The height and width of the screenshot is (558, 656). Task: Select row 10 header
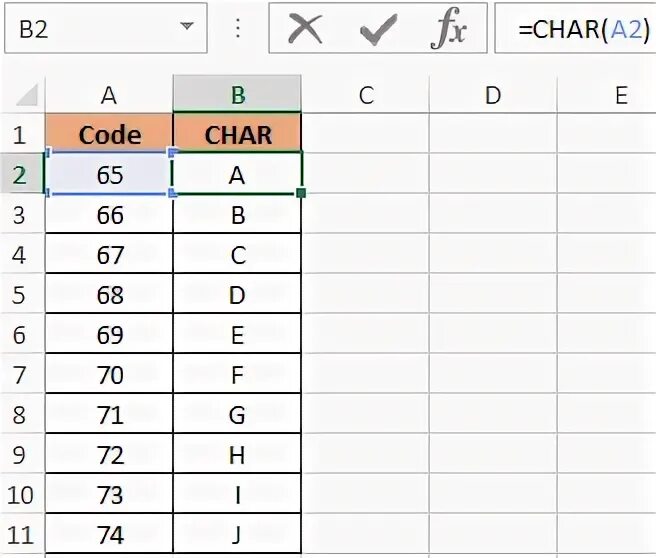[x=22, y=493]
